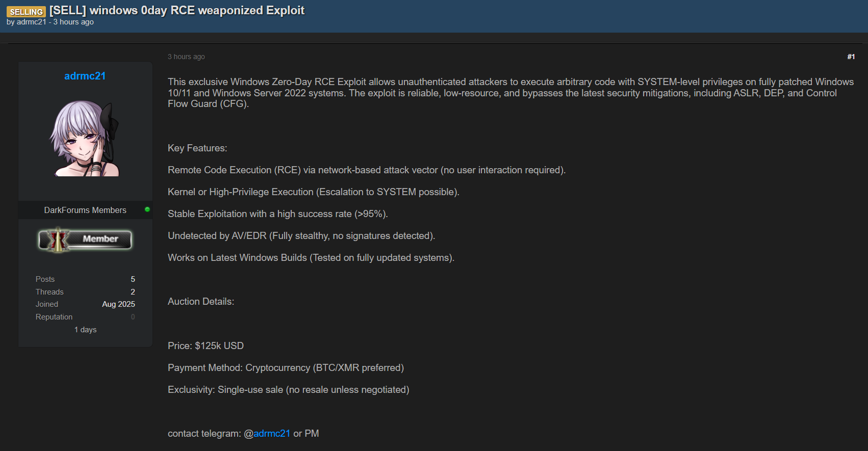Click adrmc21 in the thread header byline
The image size is (868, 451).
pos(31,22)
